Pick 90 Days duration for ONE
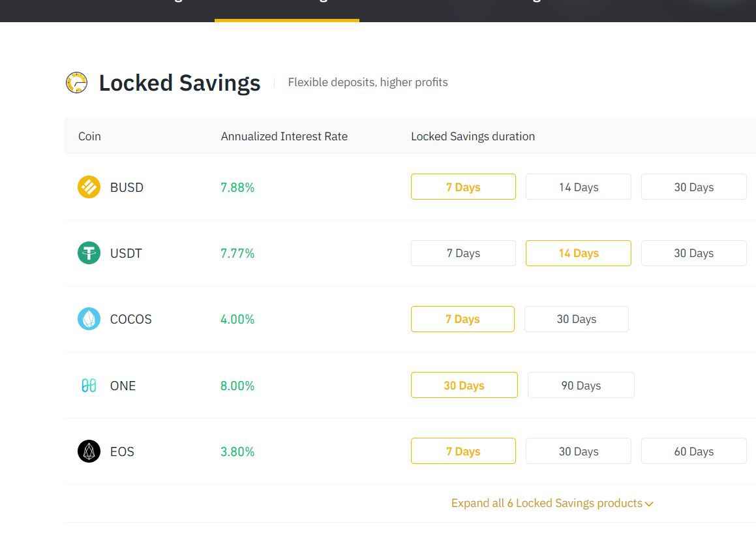This screenshot has width=756, height=537. coord(581,385)
